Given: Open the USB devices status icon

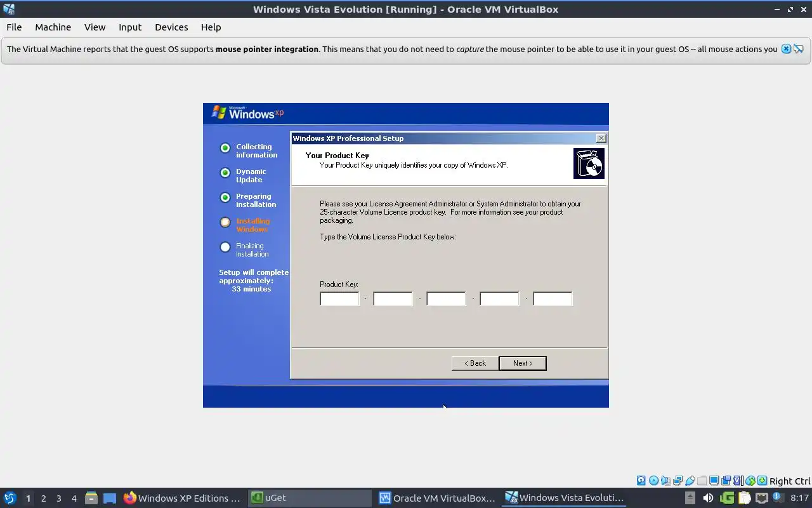Looking at the screenshot, I should [690, 481].
